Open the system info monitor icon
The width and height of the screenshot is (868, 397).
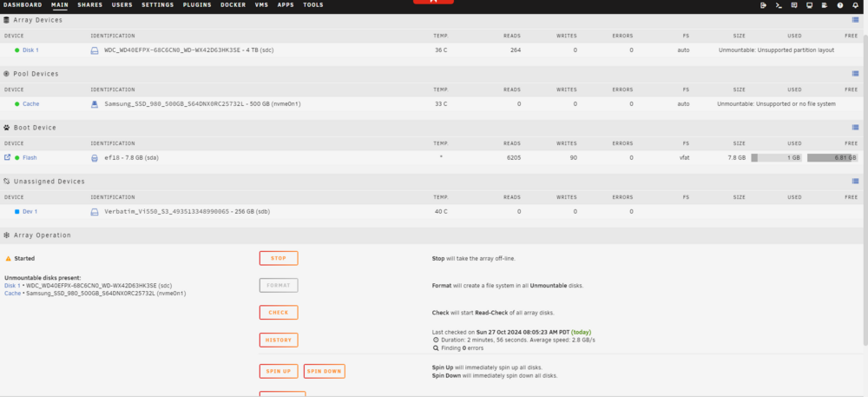pos(809,5)
